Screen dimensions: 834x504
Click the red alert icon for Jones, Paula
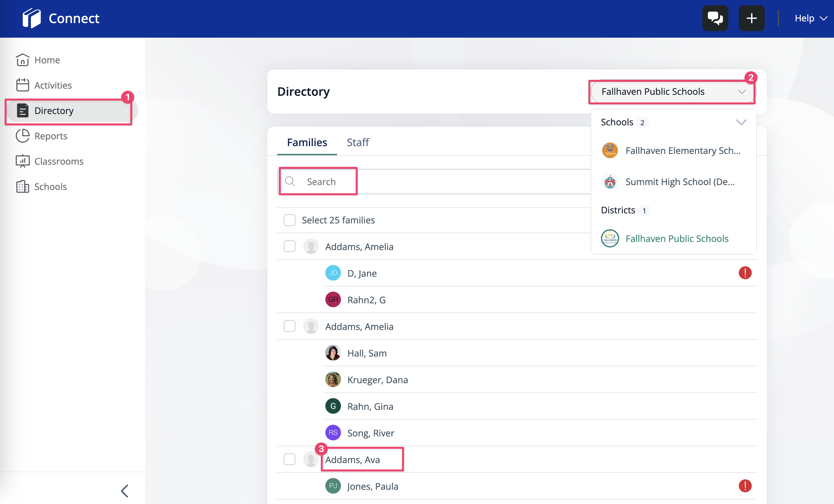click(x=745, y=486)
